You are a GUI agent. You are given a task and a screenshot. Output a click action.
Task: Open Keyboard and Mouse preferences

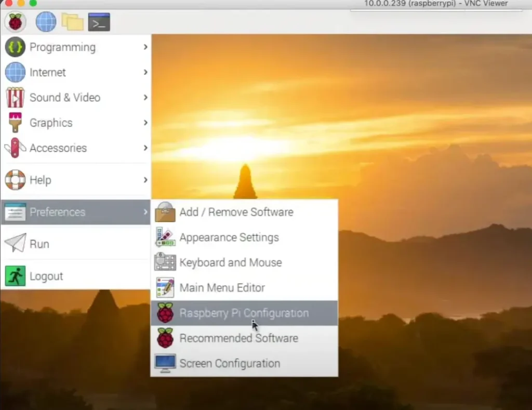[x=244, y=262]
